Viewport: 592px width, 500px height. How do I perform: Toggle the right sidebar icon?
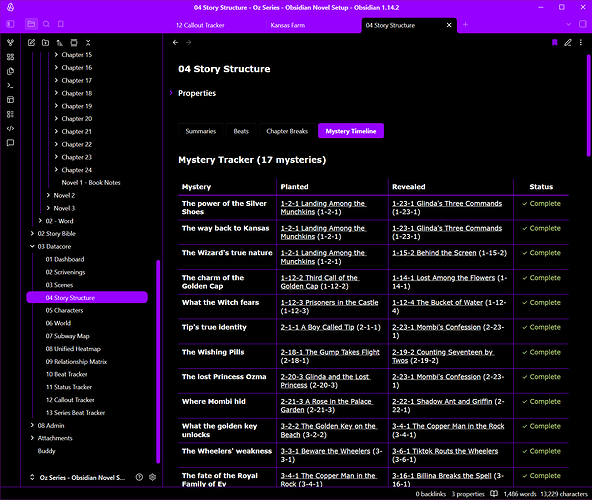coord(583,24)
